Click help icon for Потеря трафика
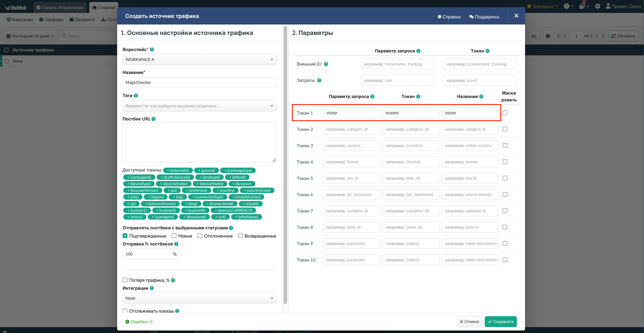This screenshot has width=644, height=333. coord(173,280)
